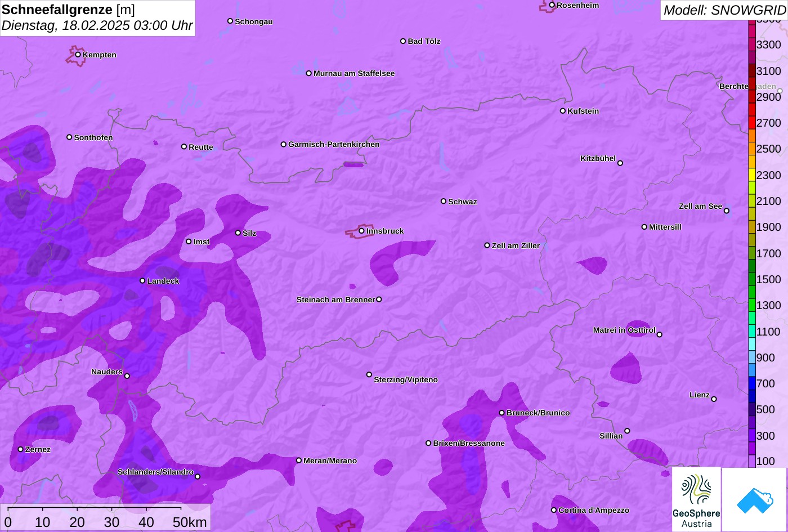Viewport: 788px width, 532px height.
Task: Click the Steinach am Brenner location dot
Action: point(379,299)
